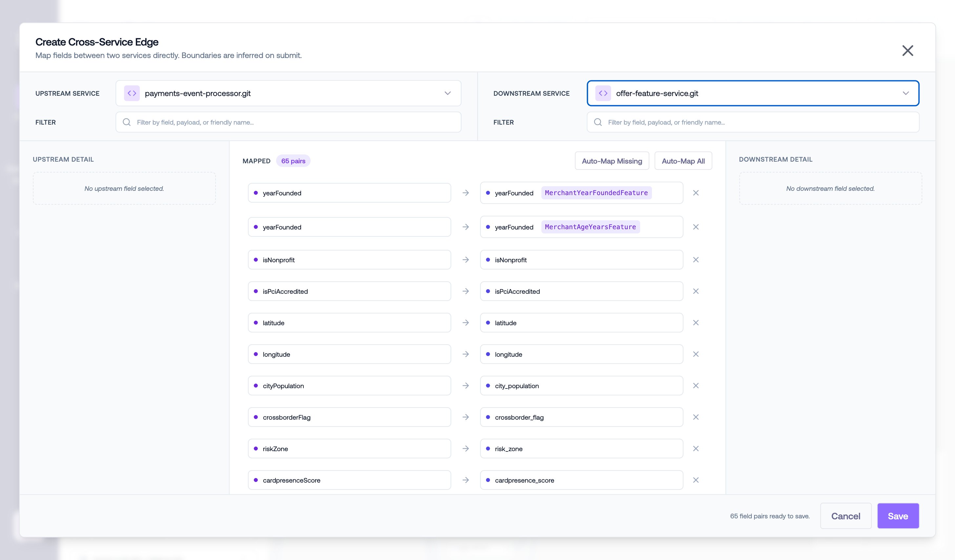
Task: Open the Upstream Service dropdown
Action: click(288, 93)
